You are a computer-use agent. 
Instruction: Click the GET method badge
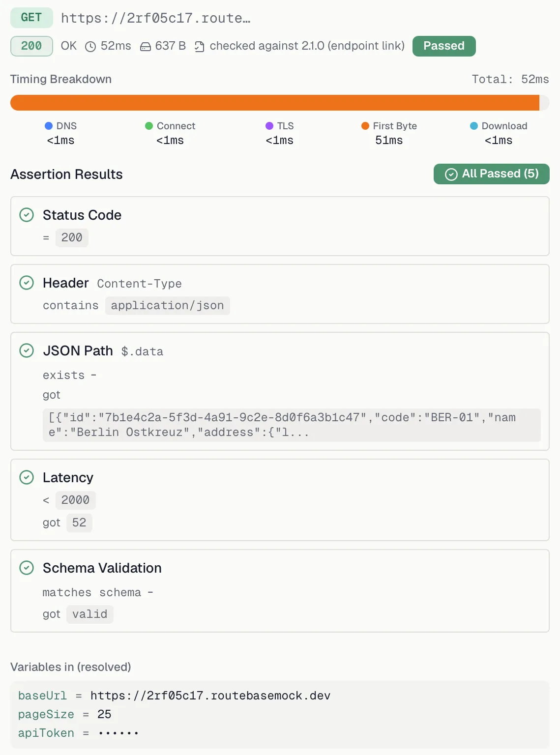pyautogui.click(x=31, y=18)
